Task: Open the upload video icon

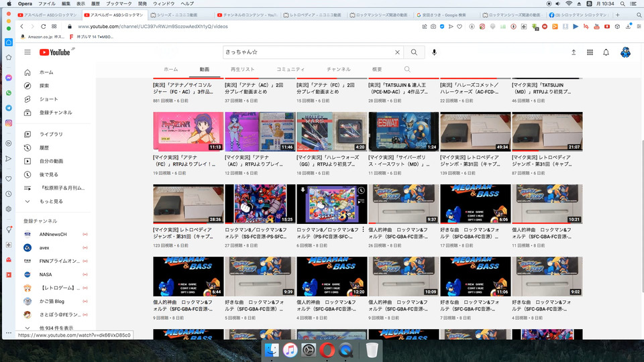Action: [x=574, y=52]
